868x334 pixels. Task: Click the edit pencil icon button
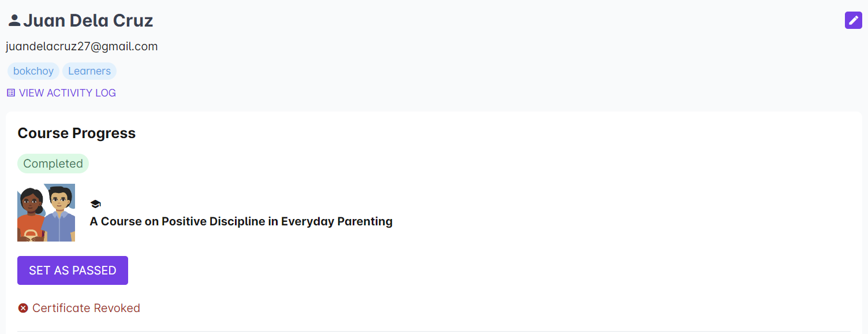coord(853,20)
